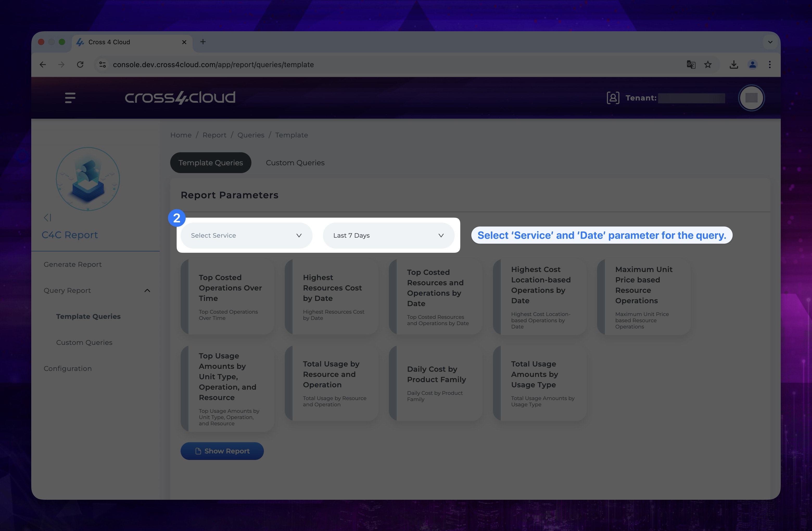Click the collapse sidebar arrow icon
This screenshot has height=531, width=812.
coord(47,218)
